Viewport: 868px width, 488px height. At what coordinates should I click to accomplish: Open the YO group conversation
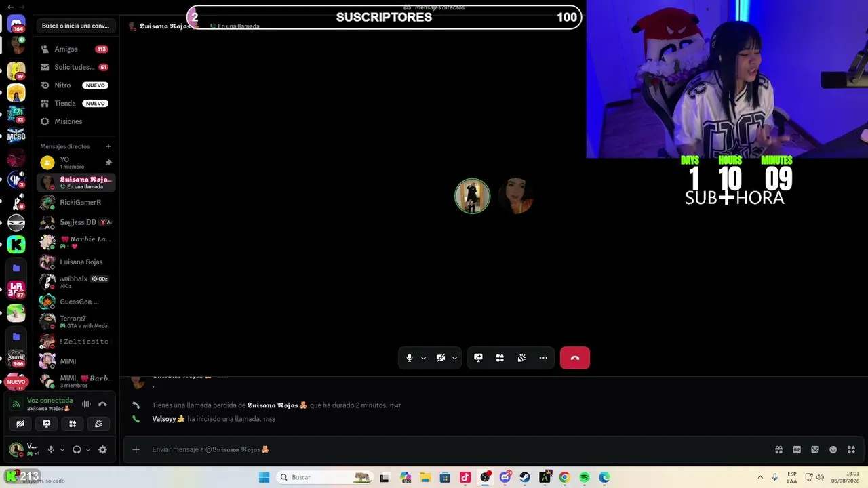point(75,163)
